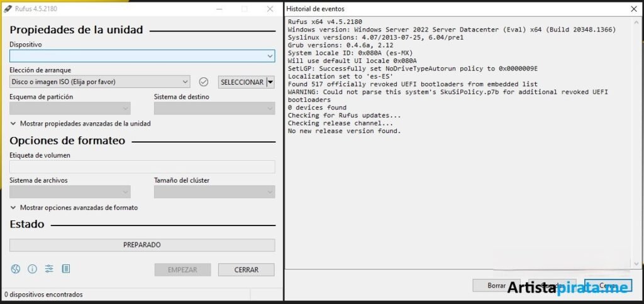The width and height of the screenshot is (644, 304).
Task: Click the 'Rufus x64 v4.5.2180' log line
Action: click(325, 22)
